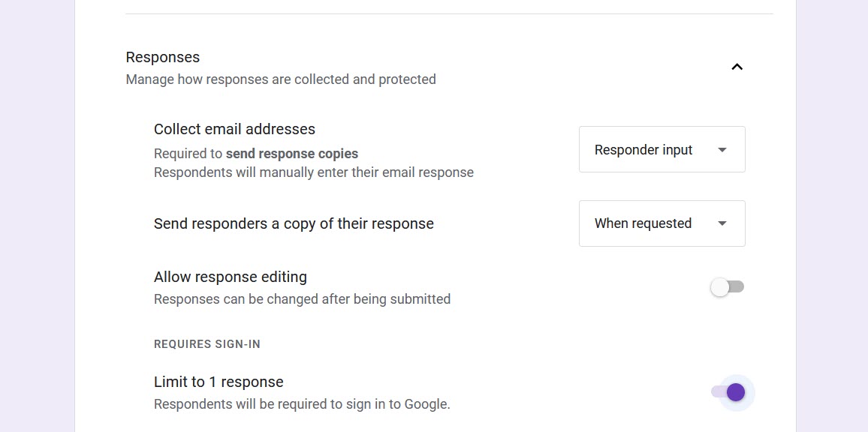The height and width of the screenshot is (432, 868).
Task: Click "Responses can be changed after being submitted" text
Action: (x=302, y=298)
